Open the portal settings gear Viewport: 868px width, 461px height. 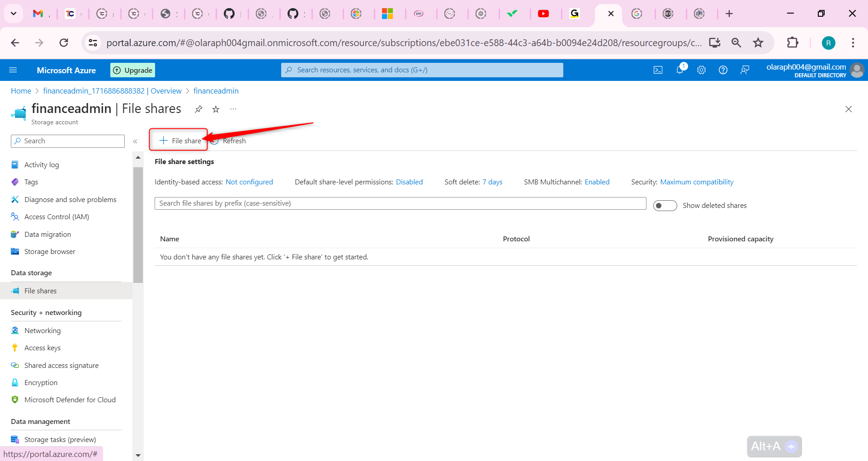pos(701,70)
